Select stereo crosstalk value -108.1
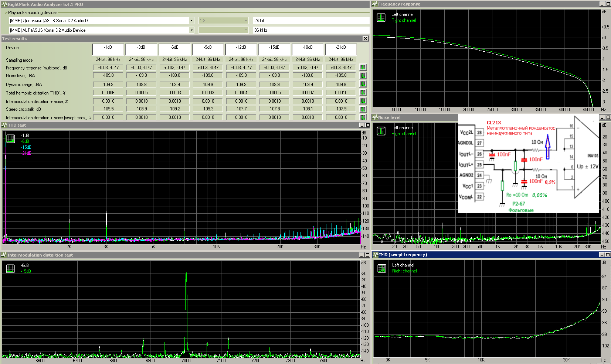The height and width of the screenshot is (364, 611). (308, 109)
